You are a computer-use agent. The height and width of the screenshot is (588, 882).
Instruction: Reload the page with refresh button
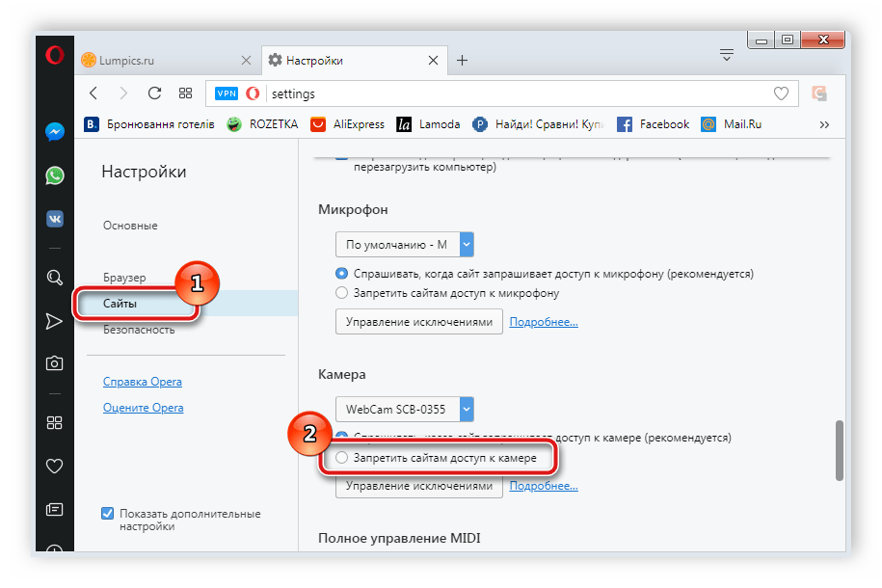(153, 94)
